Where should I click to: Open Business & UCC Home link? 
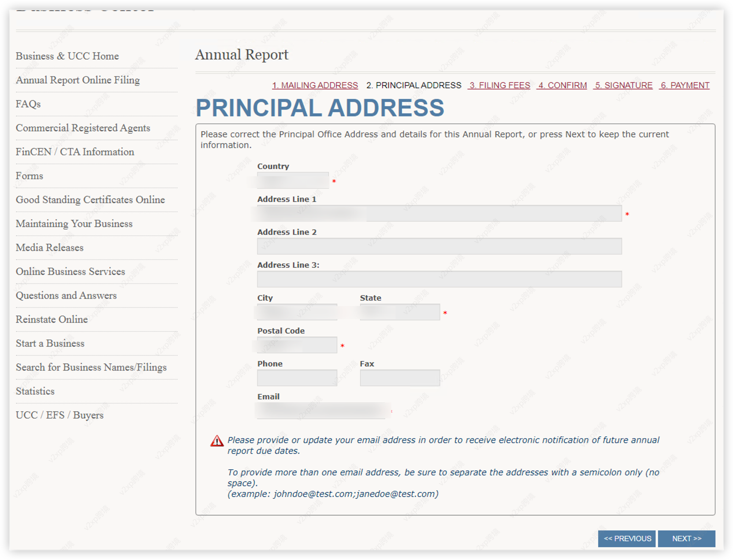(x=67, y=56)
